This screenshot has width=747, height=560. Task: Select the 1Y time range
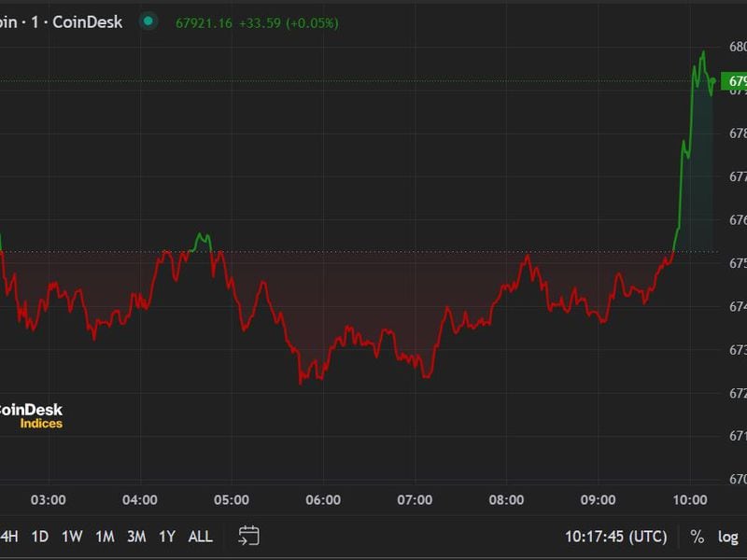167,537
